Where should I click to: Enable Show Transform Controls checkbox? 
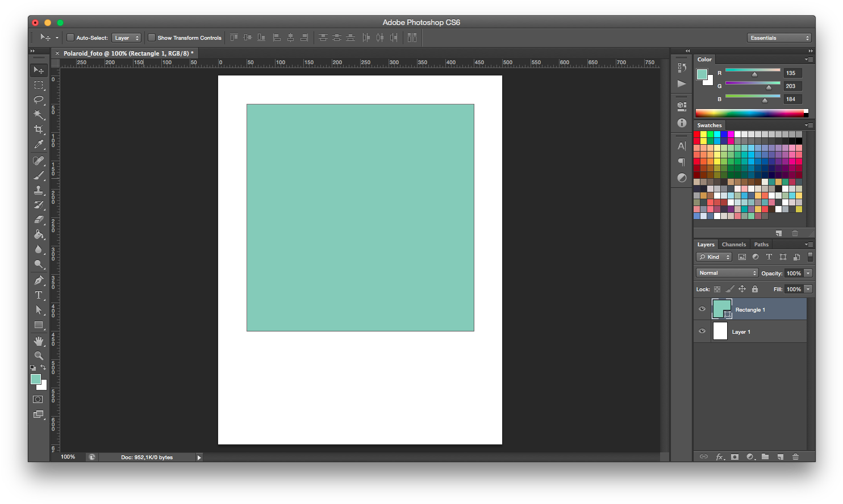click(152, 37)
